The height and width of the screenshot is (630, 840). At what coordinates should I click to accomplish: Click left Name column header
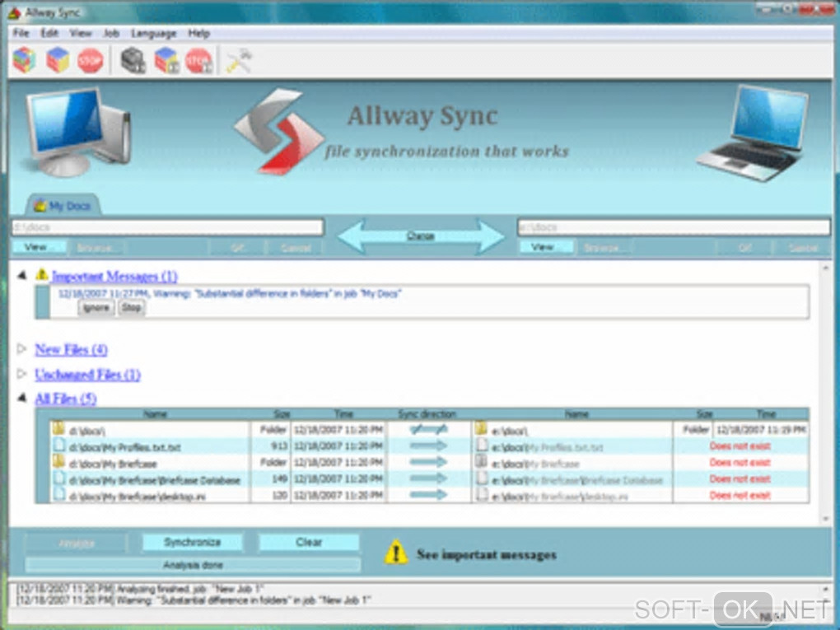155,413
